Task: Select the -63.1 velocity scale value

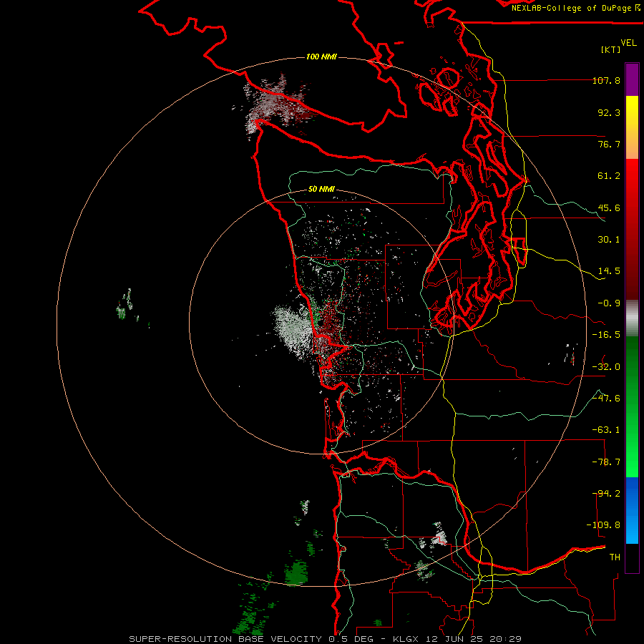Action: [x=606, y=430]
